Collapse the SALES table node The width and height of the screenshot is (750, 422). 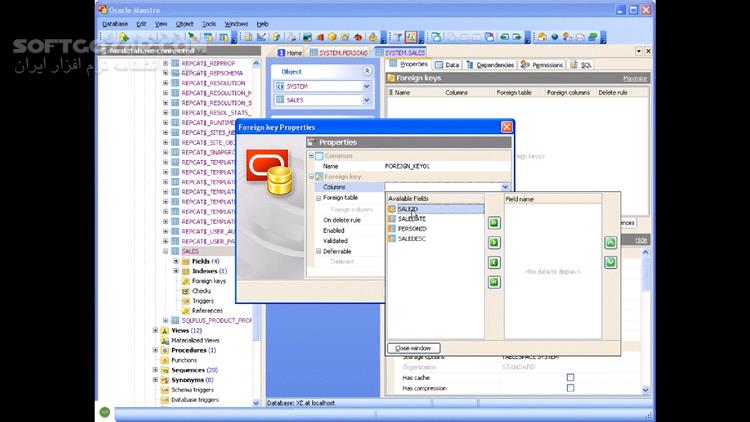pyautogui.click(x=165, y=251)
